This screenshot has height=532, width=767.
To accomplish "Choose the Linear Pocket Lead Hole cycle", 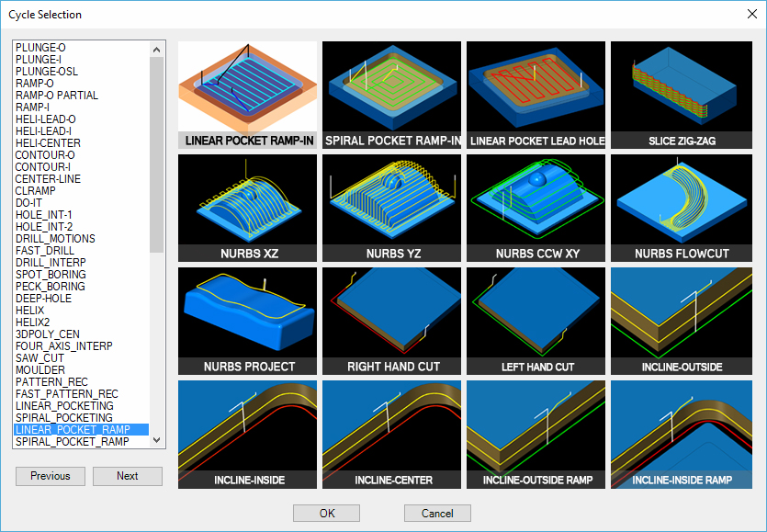I will [536, 95].
